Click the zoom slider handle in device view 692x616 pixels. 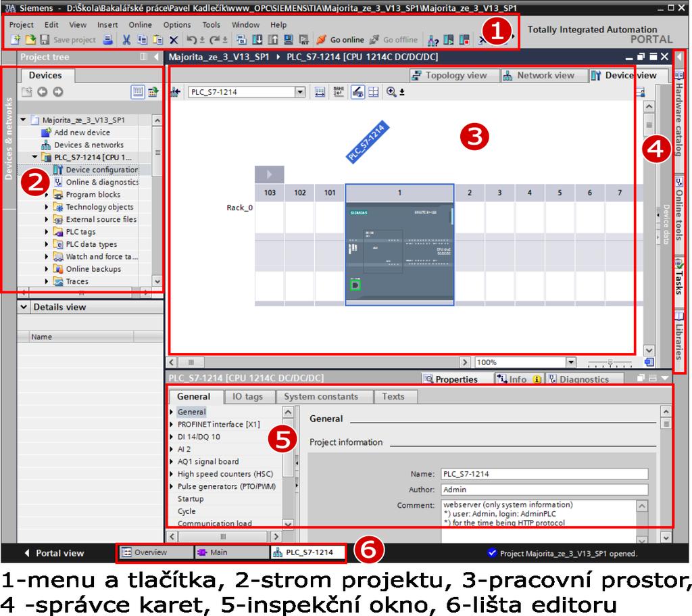pyautogui.click(x=610, y=362)
